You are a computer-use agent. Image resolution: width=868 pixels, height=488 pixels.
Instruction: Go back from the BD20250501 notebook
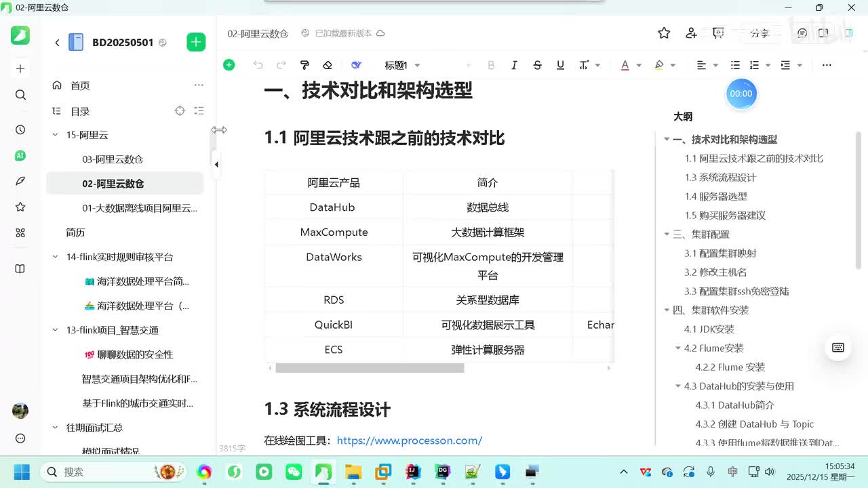click(x=57, y=43)
